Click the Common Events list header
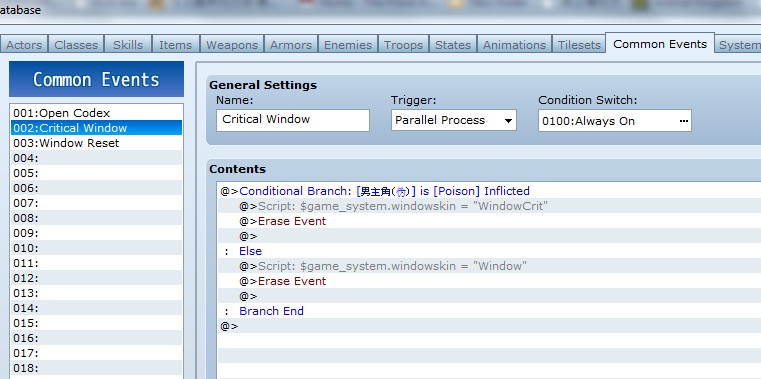761x379 pixels. (97, 79)
